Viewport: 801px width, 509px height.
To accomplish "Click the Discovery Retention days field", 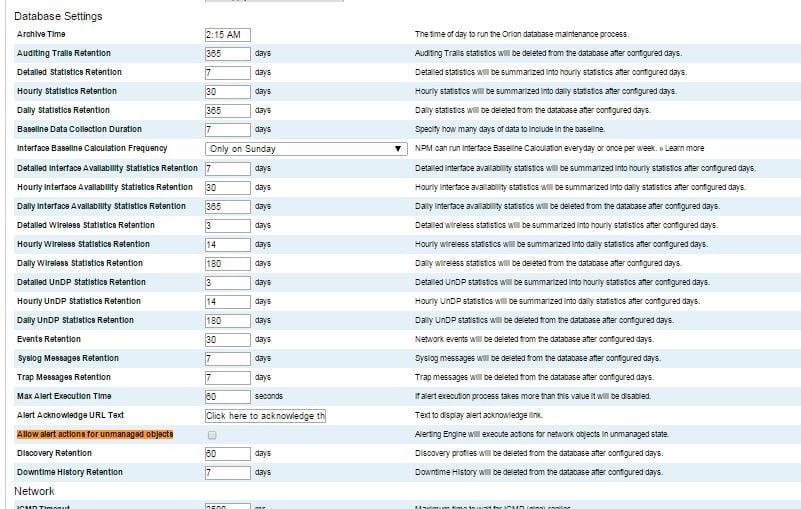I will 228,453.
